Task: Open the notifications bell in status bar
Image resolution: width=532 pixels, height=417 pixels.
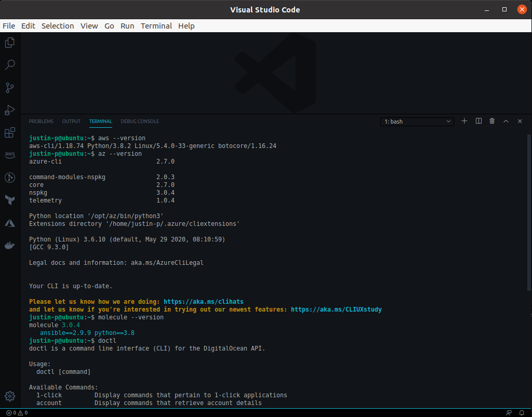Action: tap(522, 413)
